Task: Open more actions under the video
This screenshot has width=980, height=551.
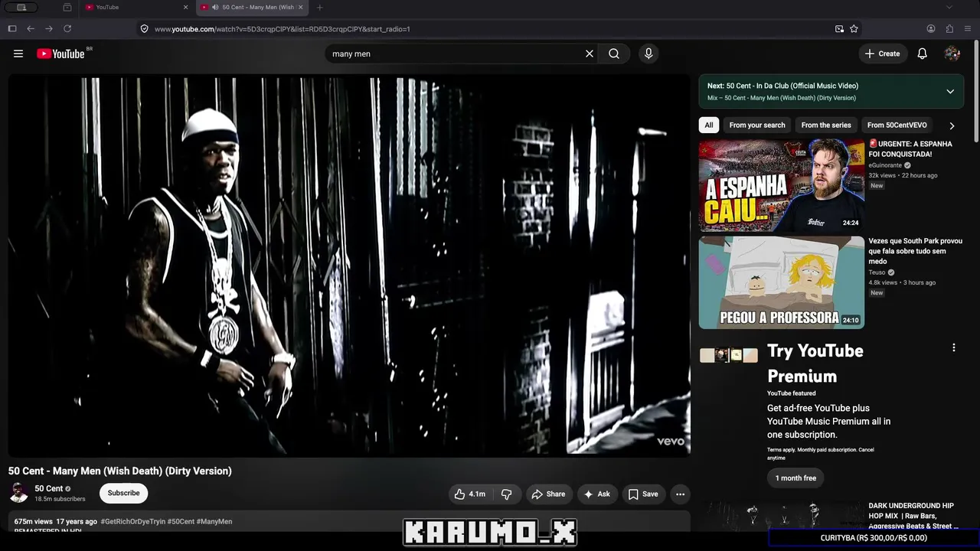Action: 680,494
